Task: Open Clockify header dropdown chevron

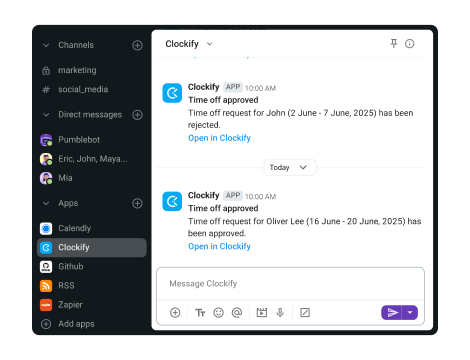Action: tap(209, 44)
